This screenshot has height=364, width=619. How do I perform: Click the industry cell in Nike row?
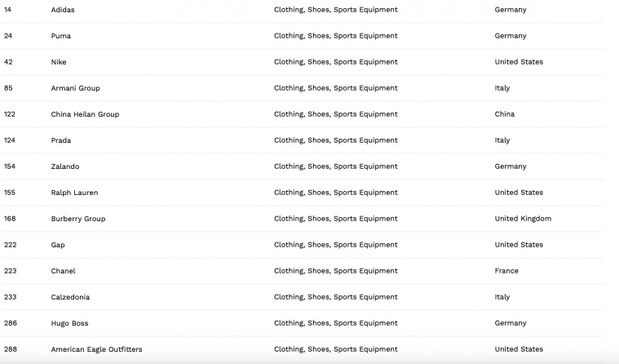point(336,62)
